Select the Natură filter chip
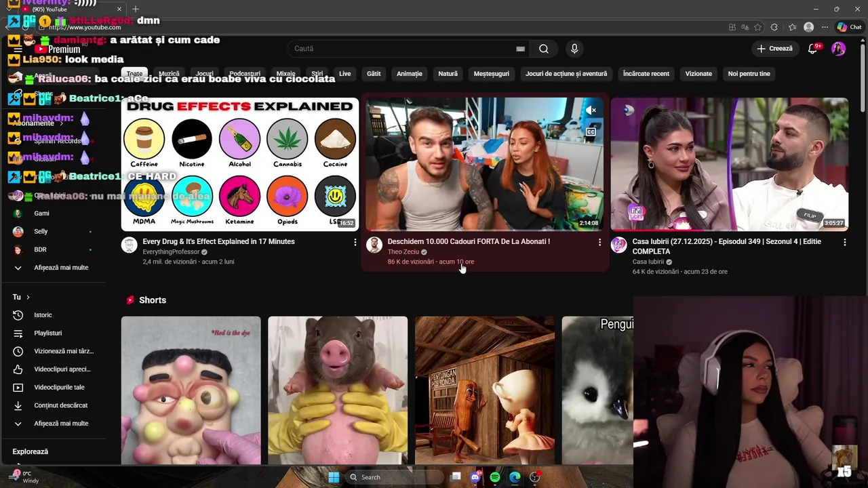Viewport: 868px width, 488px height. [448, 73]
